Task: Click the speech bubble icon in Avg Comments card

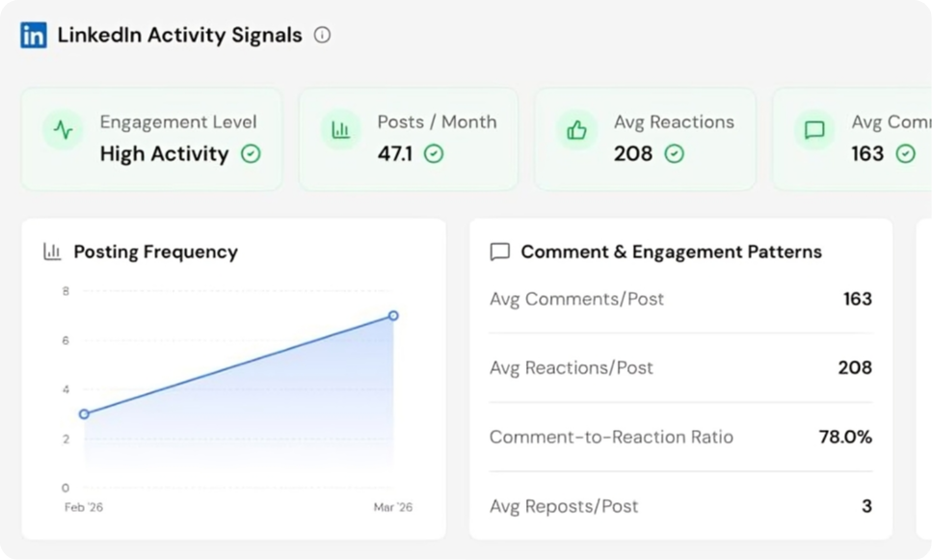Action: point(814,131)
